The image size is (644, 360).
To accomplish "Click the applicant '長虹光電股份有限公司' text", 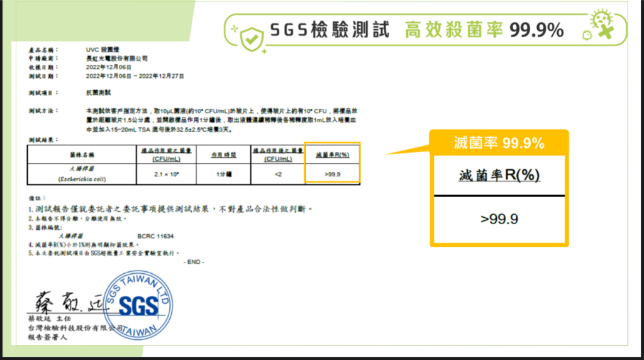I will (x=117, y=58).
